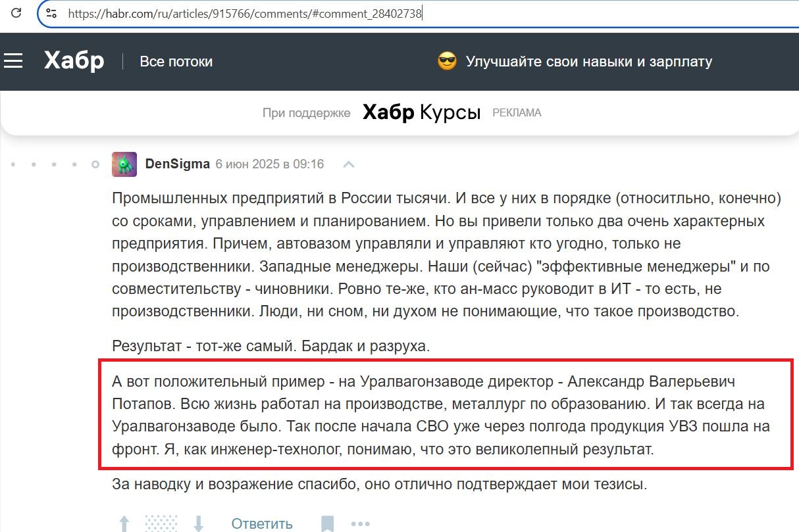The image size is (799, 532).
Task: Downvote DenSigma's comment
Action: tap(198, 523)
